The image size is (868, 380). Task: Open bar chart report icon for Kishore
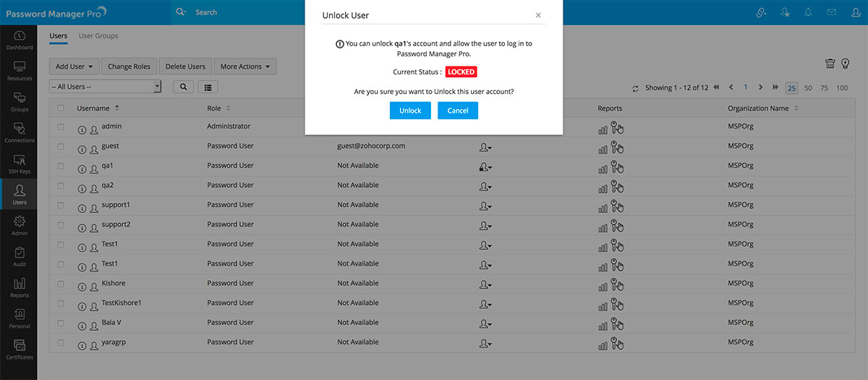[603, 287]
